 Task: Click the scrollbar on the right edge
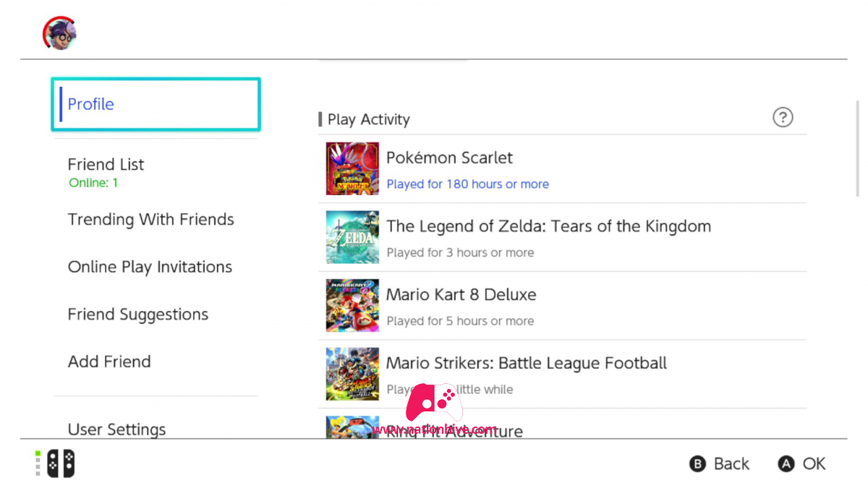tap(858, 148)
